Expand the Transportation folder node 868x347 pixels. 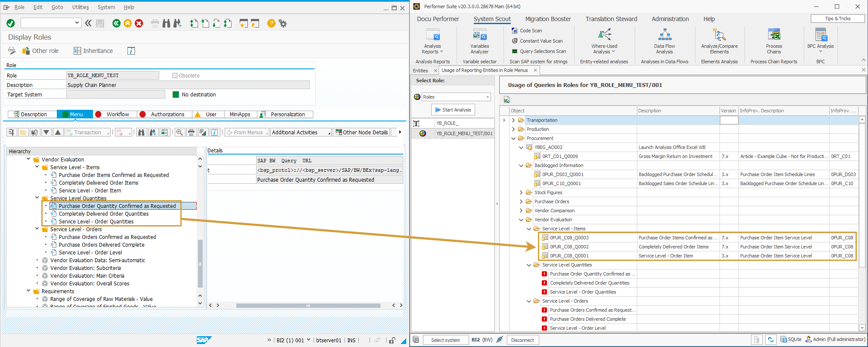(513, 120)
